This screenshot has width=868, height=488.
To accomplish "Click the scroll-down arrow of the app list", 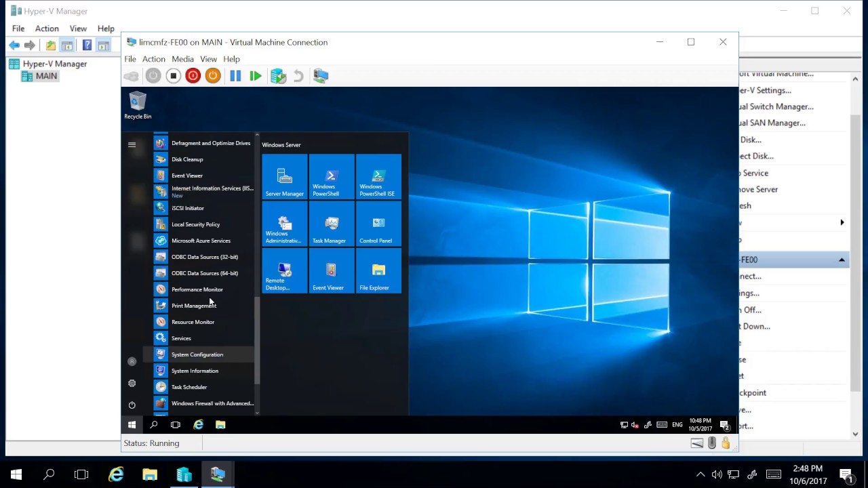I will pos(257,412).
